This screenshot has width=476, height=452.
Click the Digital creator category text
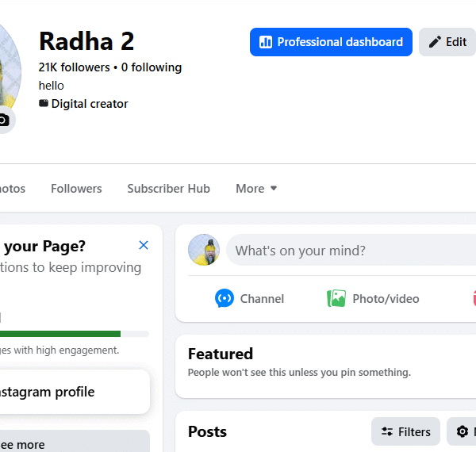[x=90, y=104]
